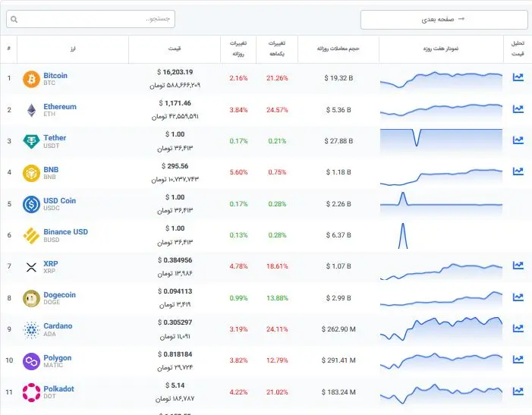
Task: Sort by حجم معاملات روزانه column header
Action: tap(338, 49)
